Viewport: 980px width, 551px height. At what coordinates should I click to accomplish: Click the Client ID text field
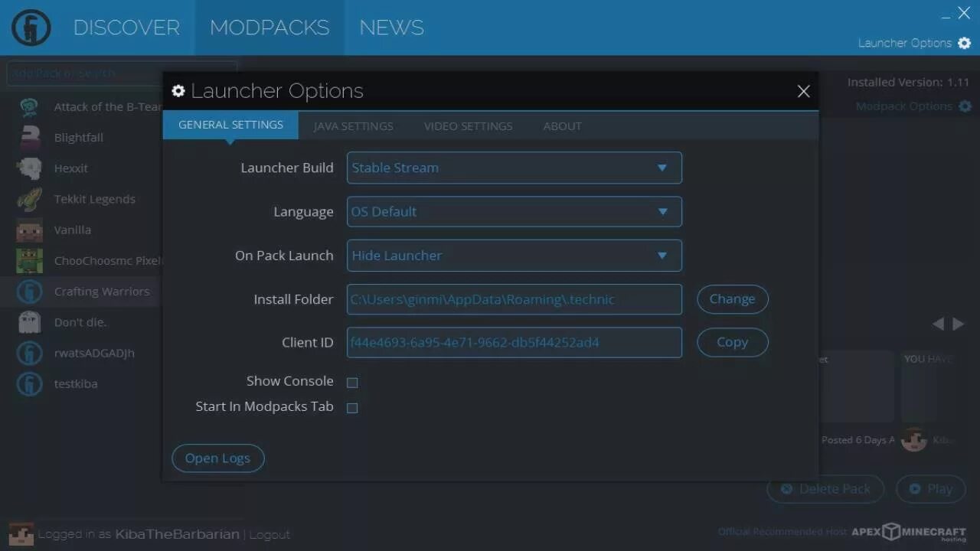point(514,342)
